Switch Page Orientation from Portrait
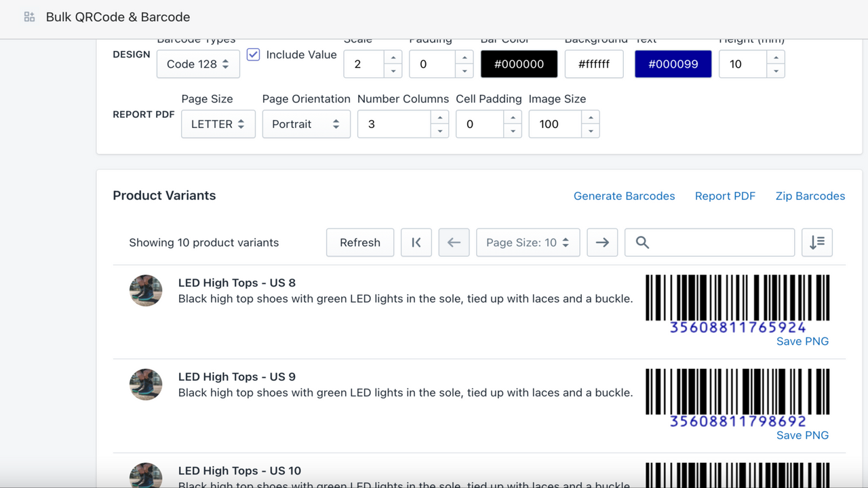The image size is (868, 488). point(306,123)
